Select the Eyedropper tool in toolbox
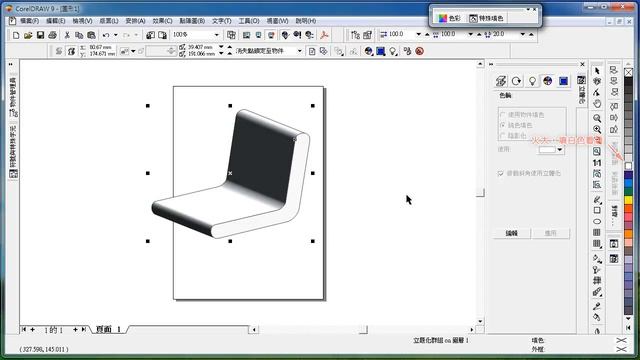This screenshot has width=640, height=360. [x=597, y=307]
